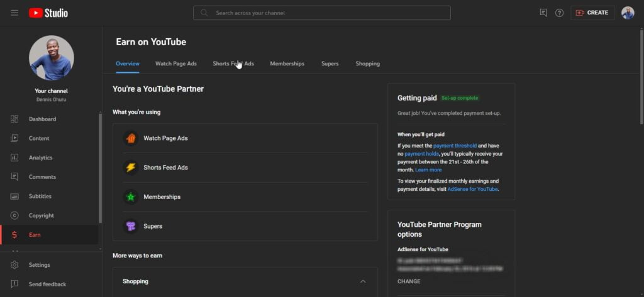Screen dimensions: 644x297
Task: Open the account avatar in header
Action: (628, 13)
